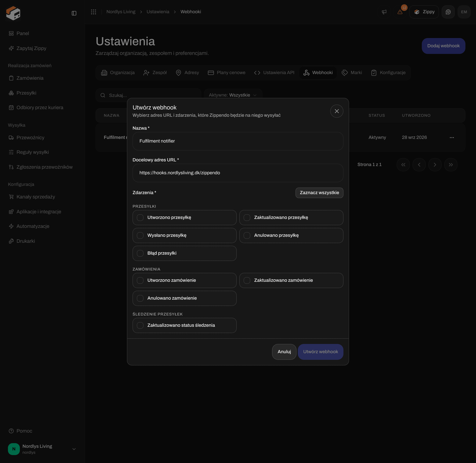
Task: Click the EM user avatar
Action: (464, 12)
